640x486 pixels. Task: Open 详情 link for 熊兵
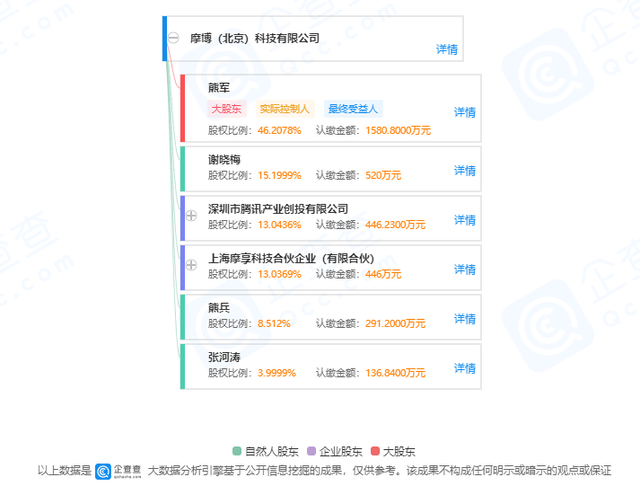tap(464, 319)
